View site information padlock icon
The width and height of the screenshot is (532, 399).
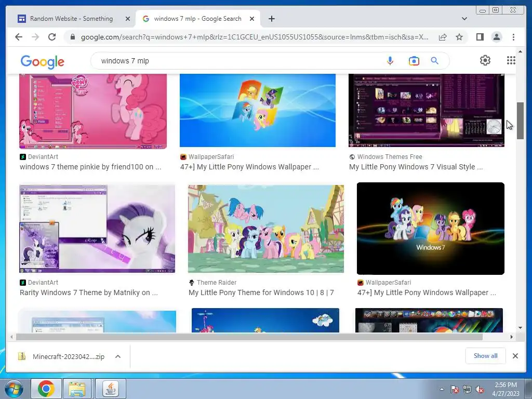click(x=72, y=37)
